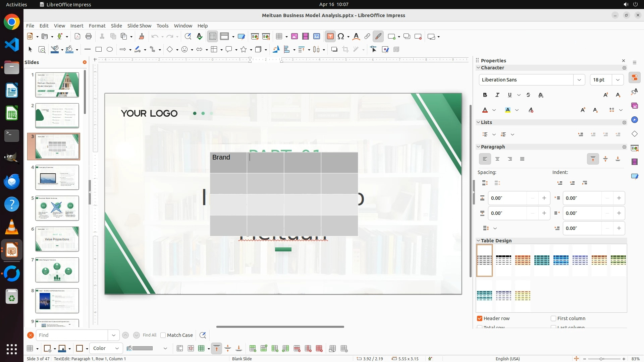Click the Print toolbar icon
The height and width of the screenshot is (362, 644).
pos(89,36)
